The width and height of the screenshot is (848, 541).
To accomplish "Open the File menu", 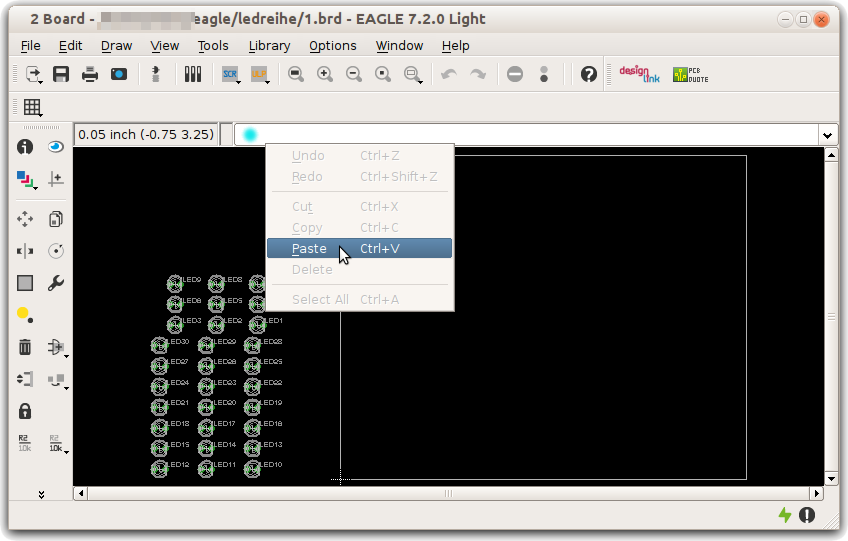I will pyautogui.click(x=30, y=46).
